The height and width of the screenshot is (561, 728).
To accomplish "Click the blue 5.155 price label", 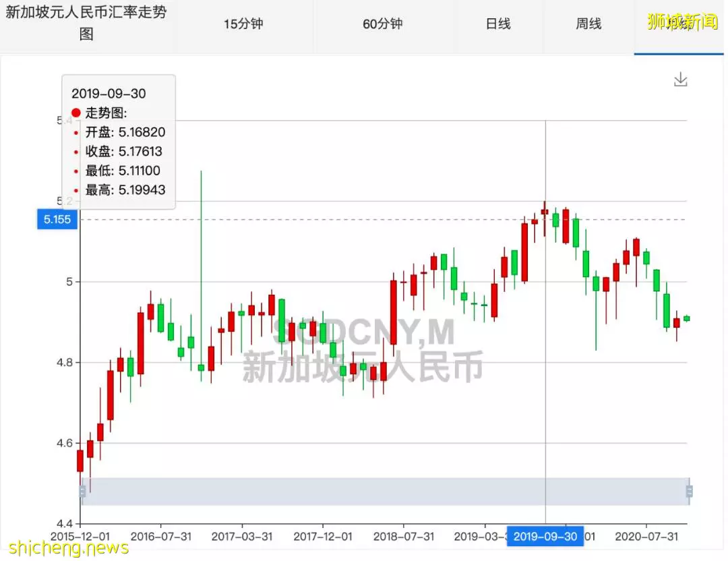I will pyautogui.click(x=57, y=219).
